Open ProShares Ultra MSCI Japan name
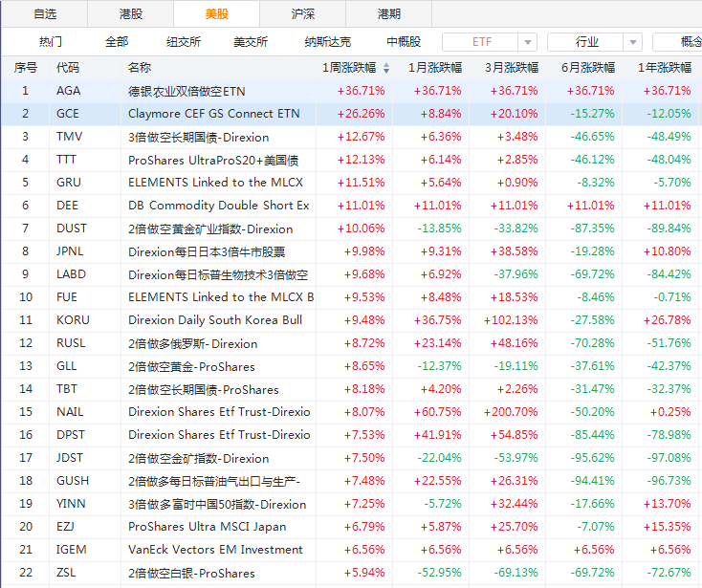 pos(207,527)
